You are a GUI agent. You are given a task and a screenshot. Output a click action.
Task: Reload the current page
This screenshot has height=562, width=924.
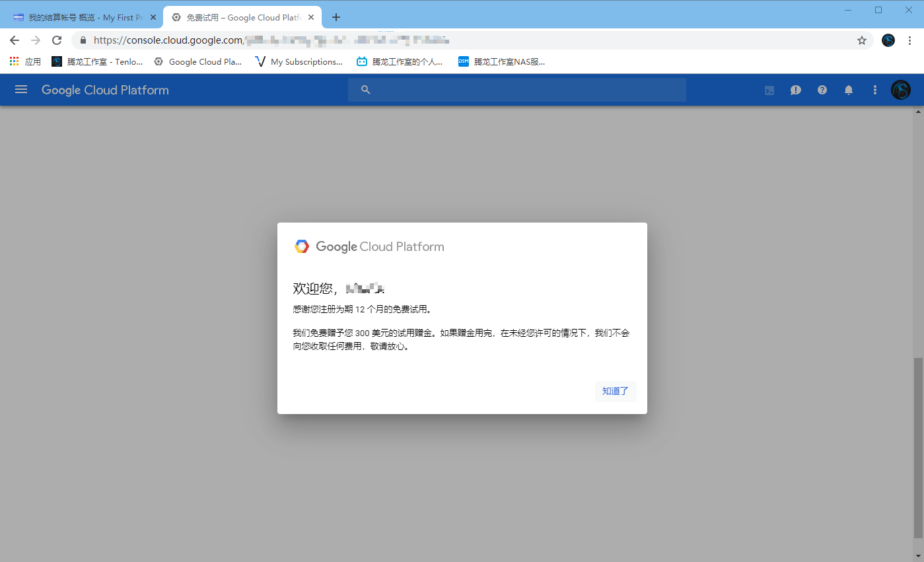click(x=57, y=40)
